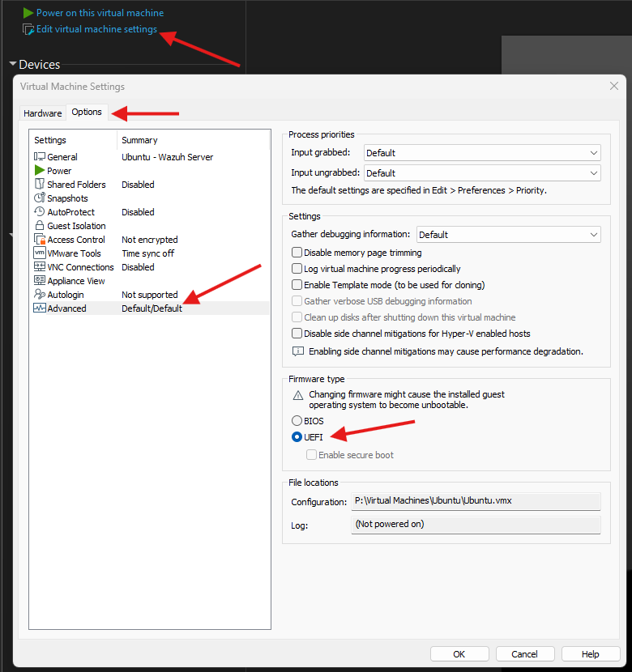Open Gather debugging information dropdown
This screenshot has height=672, width=632.
pyautogui.click(x=509, y=235)
